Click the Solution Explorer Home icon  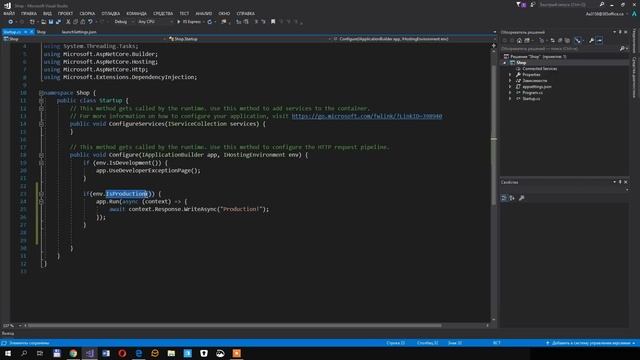[x=519, y=40]
